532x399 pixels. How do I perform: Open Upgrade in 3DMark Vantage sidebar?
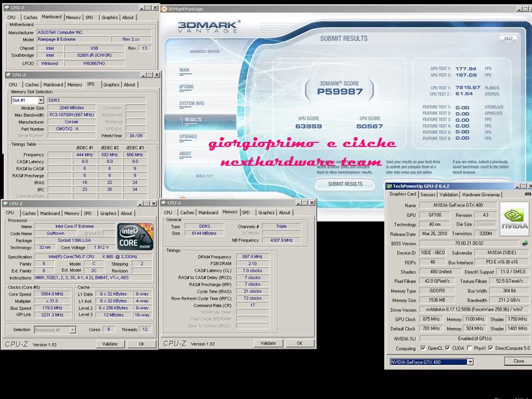pyautogui.click(x=188, y=137)
